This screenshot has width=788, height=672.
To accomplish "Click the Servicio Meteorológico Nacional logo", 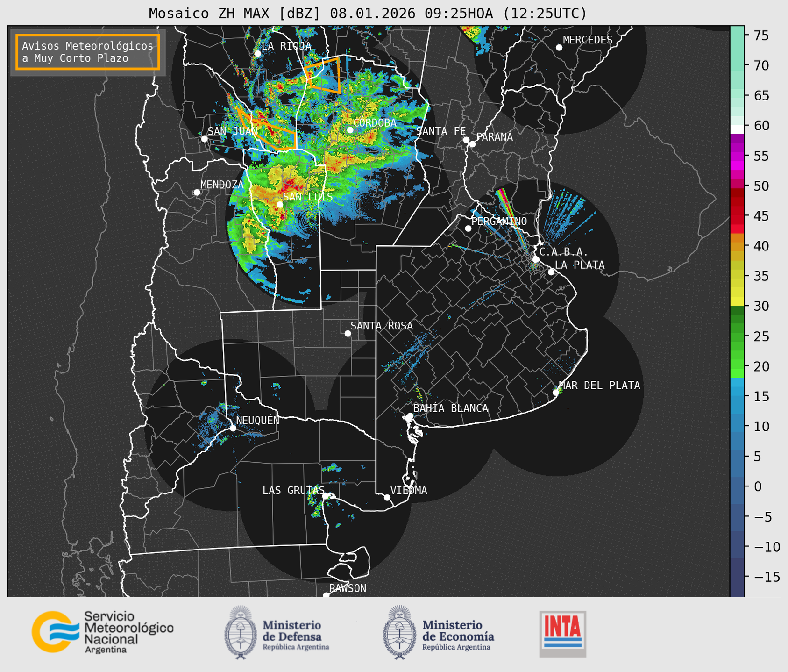I will coord(102,632).
